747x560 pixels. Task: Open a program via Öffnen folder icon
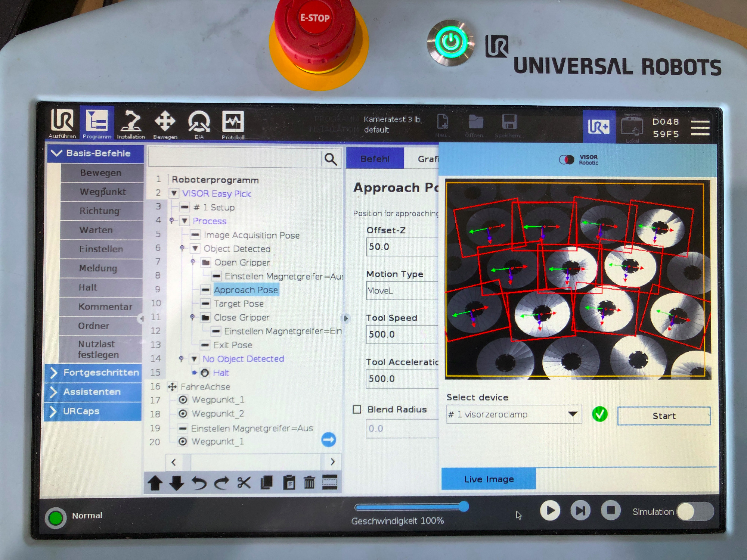click(476, 125)
